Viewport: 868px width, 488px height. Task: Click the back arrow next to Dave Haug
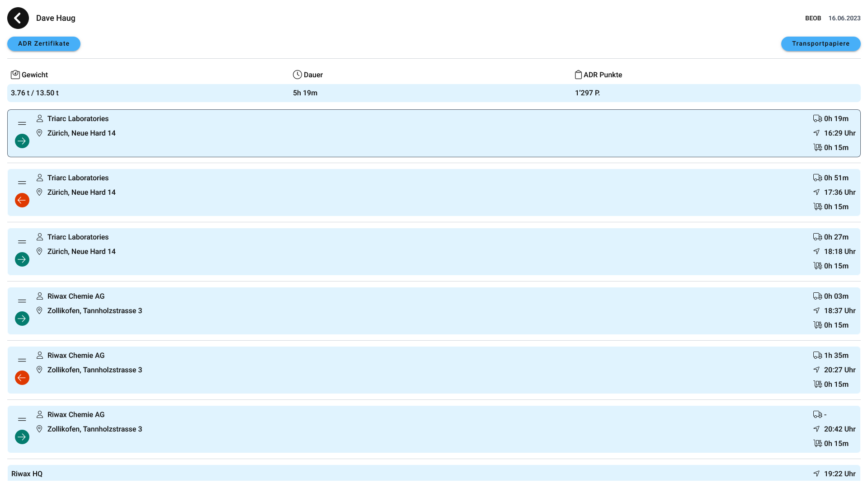(18, 18)
